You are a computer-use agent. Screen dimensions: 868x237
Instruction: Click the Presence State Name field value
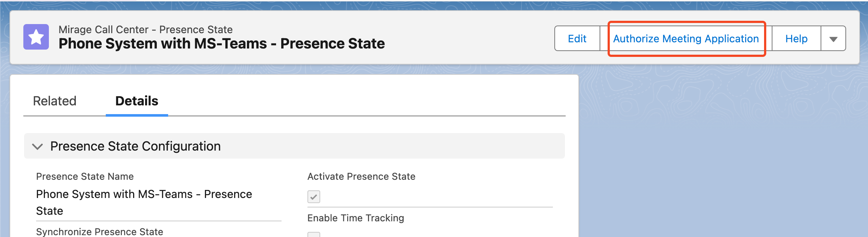click(x=144, y=202)
